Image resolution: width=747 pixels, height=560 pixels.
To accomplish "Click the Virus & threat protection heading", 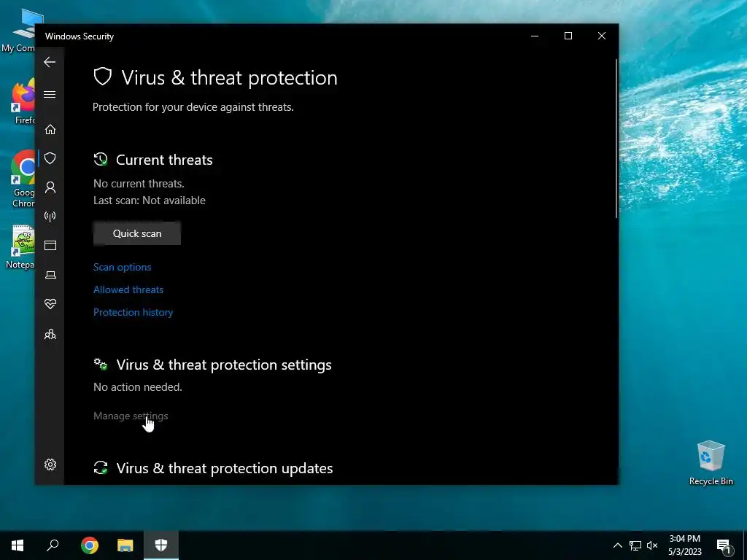I will (229, 77).
